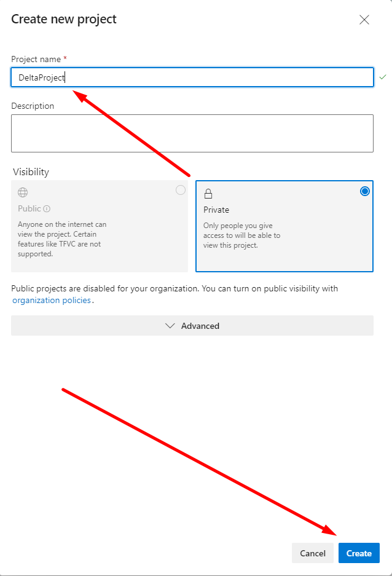Click inside the Description text box
This screenshot has height=576, width=392.
[192, 133]
